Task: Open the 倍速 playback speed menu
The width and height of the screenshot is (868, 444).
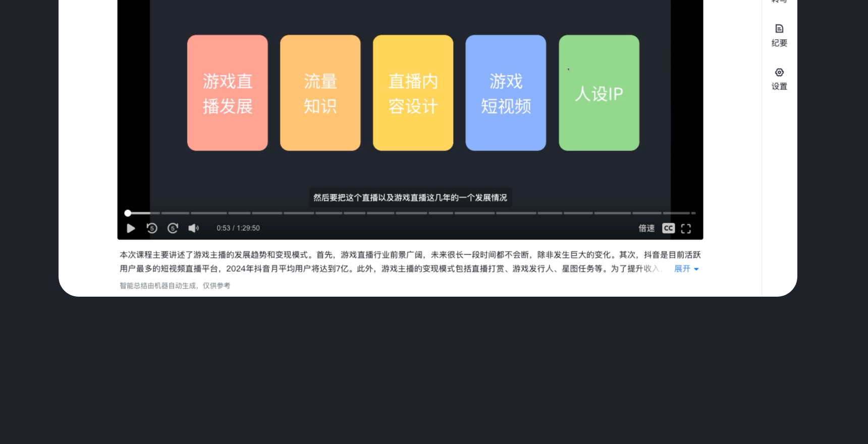Action: click(x=646, y=229)
